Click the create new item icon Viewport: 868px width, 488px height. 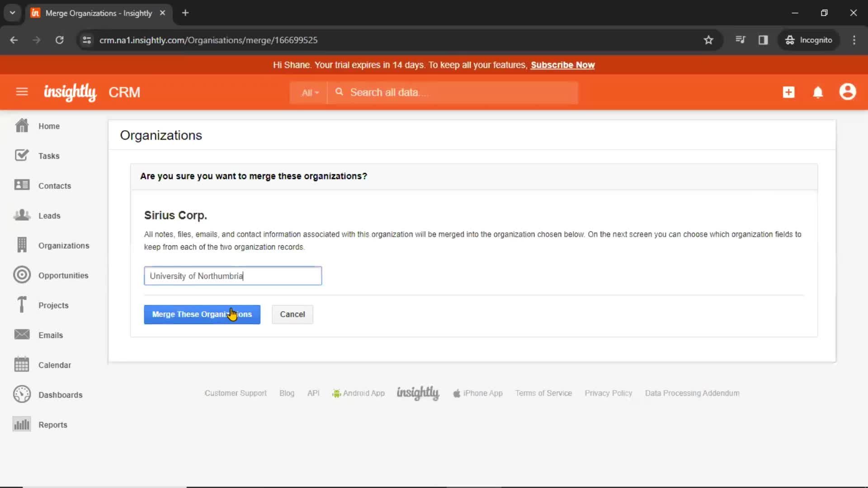point(788,92)
